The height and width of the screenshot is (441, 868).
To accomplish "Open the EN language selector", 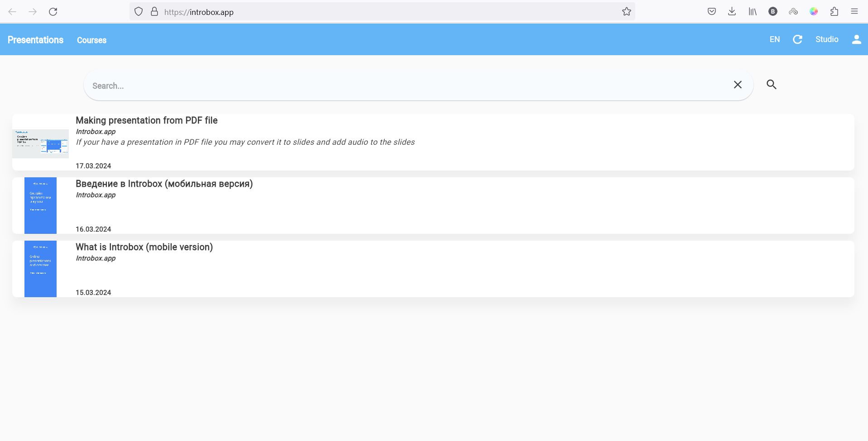I will (775, 39).
